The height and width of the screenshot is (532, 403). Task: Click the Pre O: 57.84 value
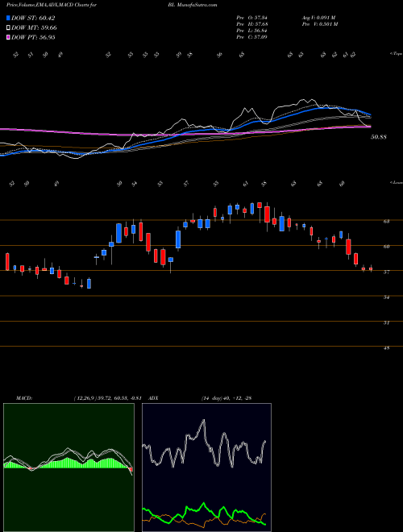251,18
